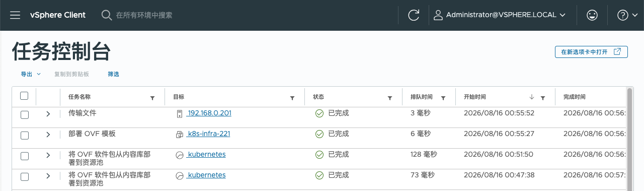Click 复制到剪贴板 button

click(71, 74)
